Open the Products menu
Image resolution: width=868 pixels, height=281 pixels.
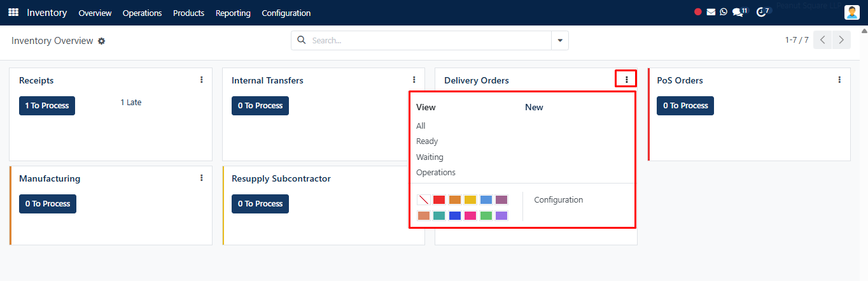click(x=189, y=13)
